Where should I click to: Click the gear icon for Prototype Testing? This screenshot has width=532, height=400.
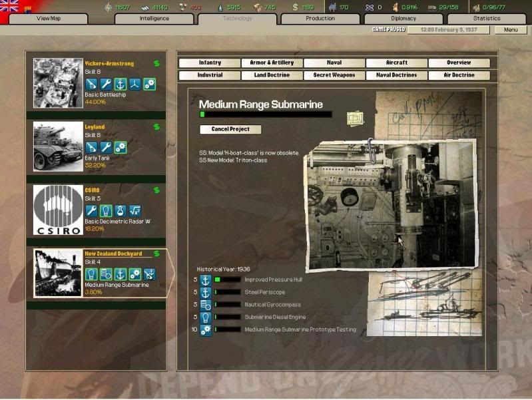(206, 329)
